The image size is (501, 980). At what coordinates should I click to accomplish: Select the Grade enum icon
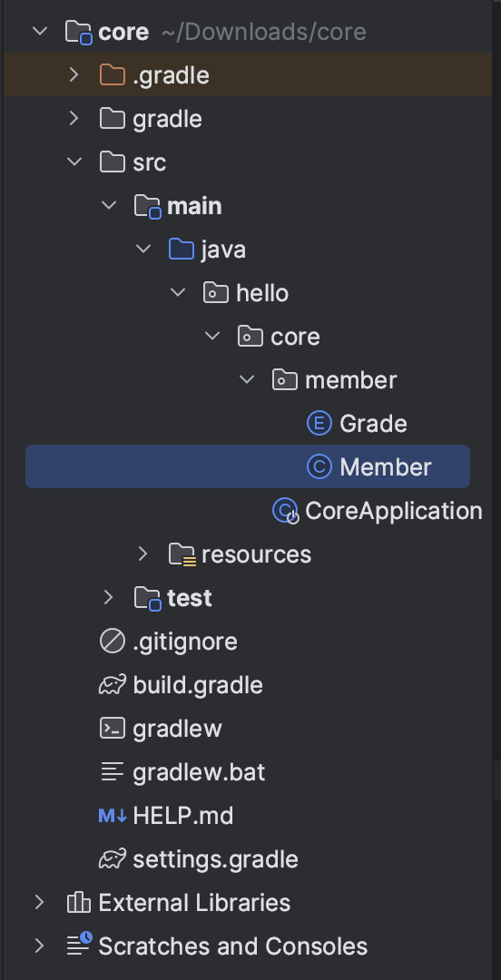[x=319, y=424]
